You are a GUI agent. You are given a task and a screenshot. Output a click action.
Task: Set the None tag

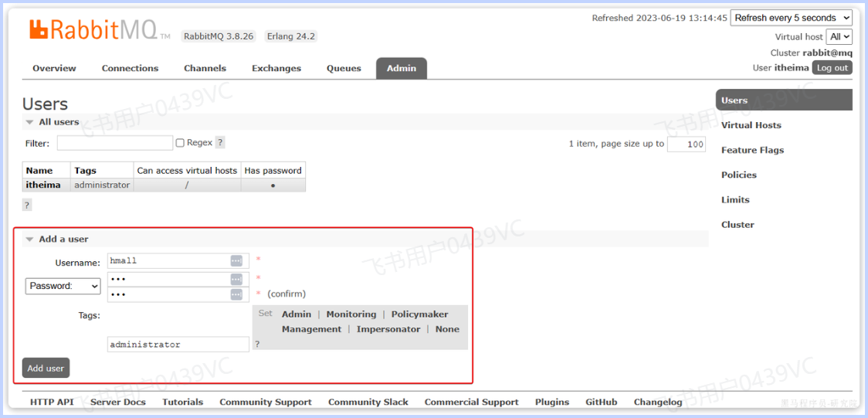tap(447, 329)
